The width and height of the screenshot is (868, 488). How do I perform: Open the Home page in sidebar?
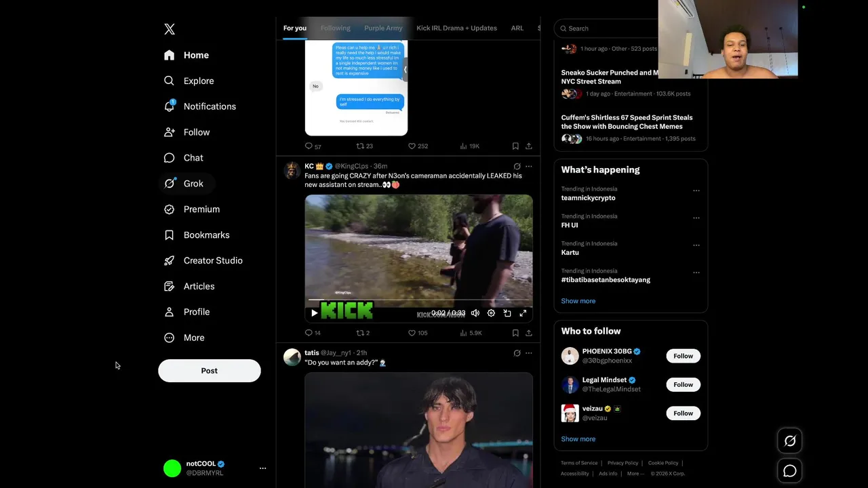(187, 55)
